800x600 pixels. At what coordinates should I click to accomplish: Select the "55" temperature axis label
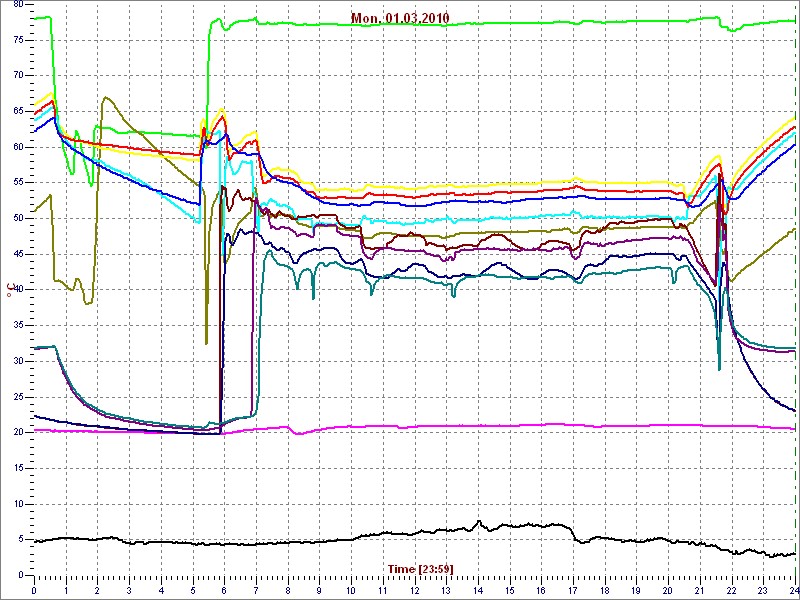point(19,182)
